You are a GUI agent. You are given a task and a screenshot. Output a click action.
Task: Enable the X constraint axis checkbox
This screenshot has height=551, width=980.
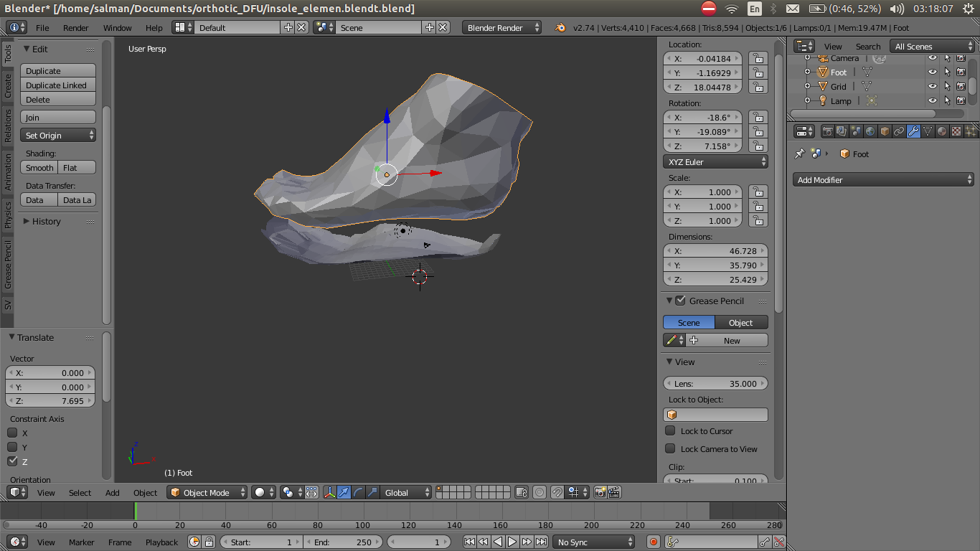click(x=11, y=433)
